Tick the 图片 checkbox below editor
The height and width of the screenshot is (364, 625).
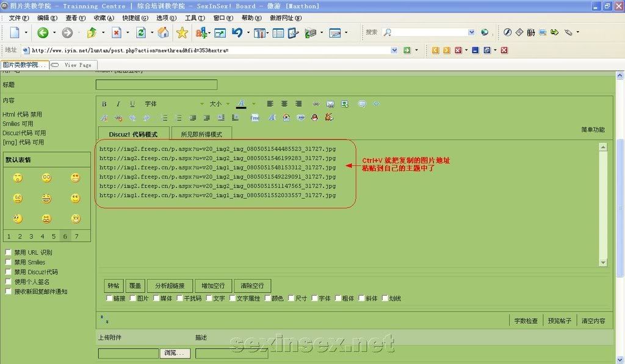132,298
